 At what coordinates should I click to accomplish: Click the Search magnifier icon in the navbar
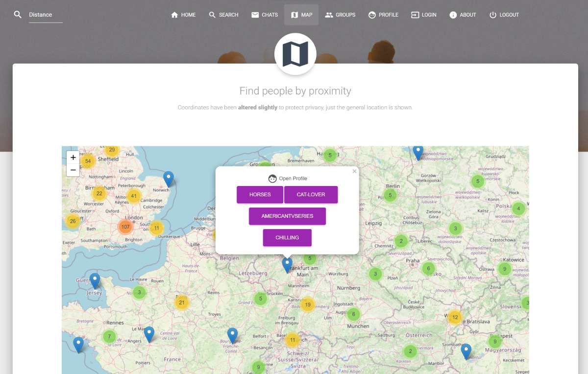pos(211,15)
